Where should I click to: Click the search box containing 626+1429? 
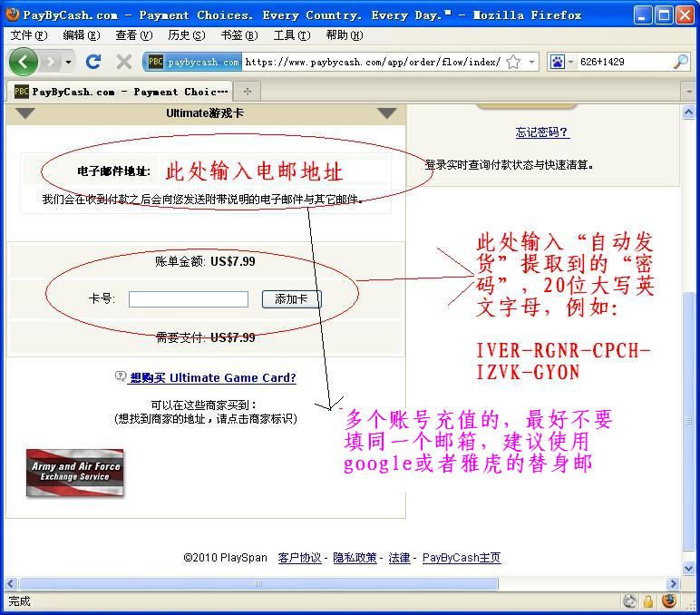click(x=625, y=62)
